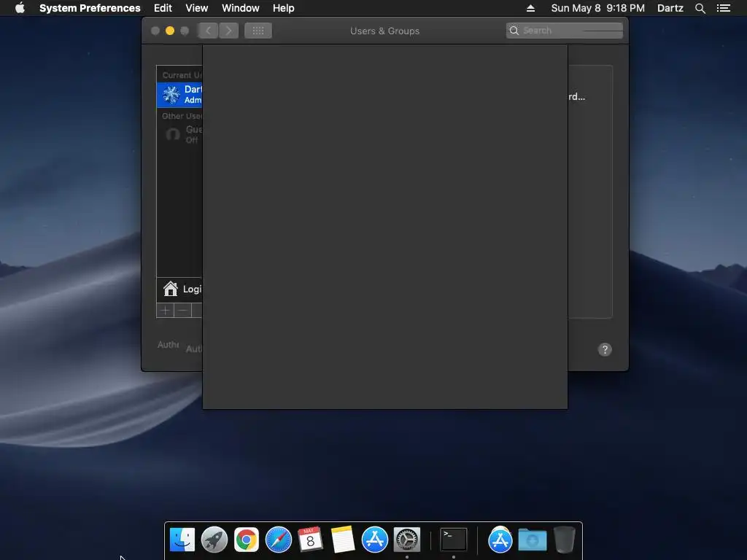This screenshot has width=747, height=560.
Task: Open the Help menu
Action: (283, 8)
